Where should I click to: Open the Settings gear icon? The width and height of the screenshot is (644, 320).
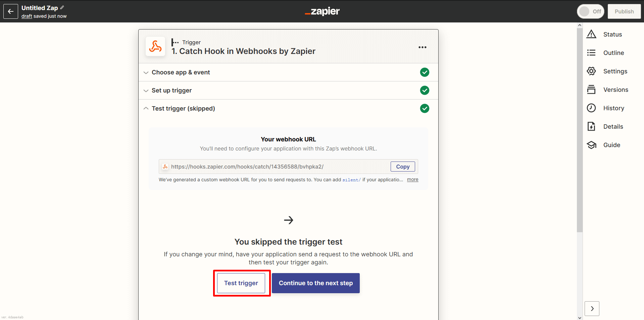591,71
